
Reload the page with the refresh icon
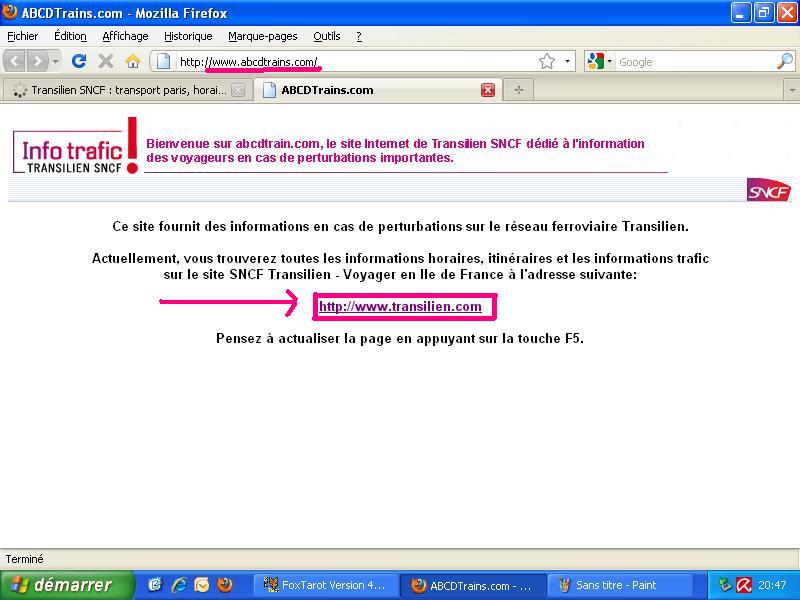tap(79, 61)
